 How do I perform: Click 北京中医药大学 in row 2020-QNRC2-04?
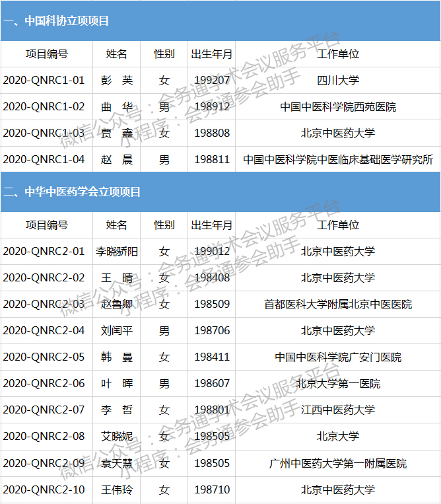[x=338, y=330]
